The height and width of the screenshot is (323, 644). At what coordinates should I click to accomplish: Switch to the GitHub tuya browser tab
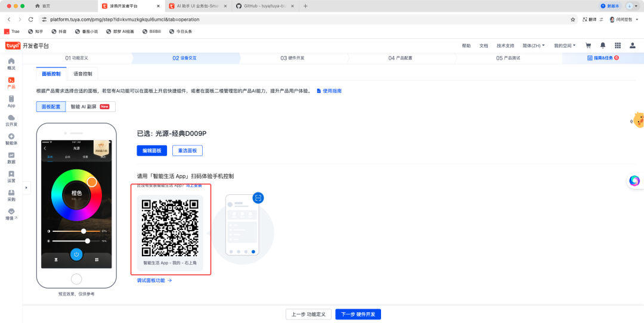tap(265, 6)
